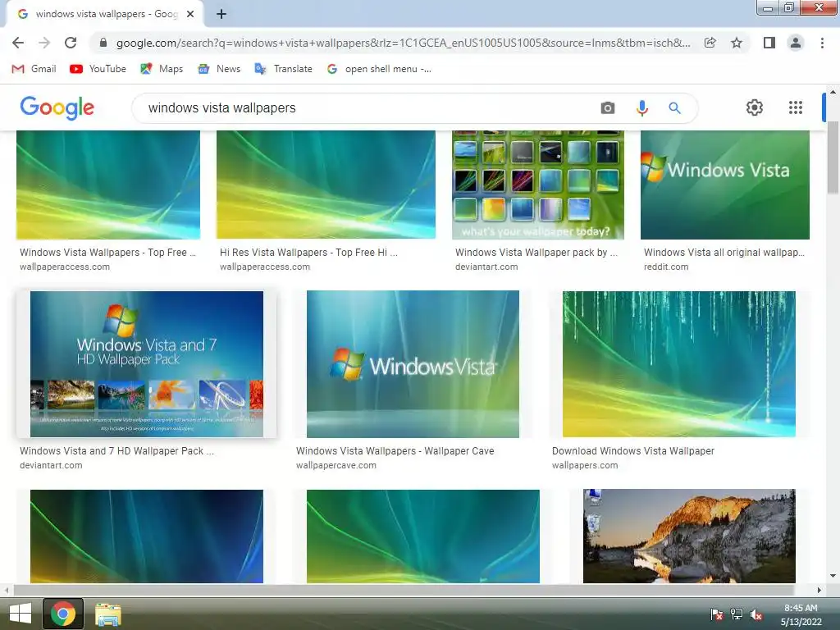Open Chrome's three-dot menu
Screen dimensions: 840x630
822,43
